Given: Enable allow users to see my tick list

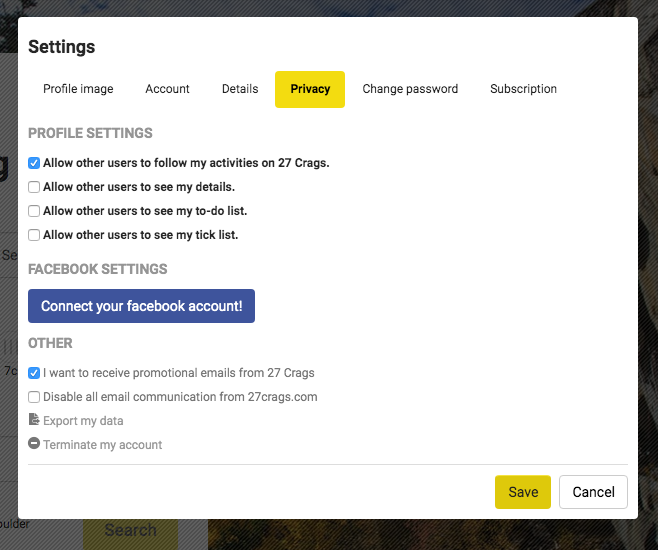Looking at the screenshot, I should click(34, 235).
